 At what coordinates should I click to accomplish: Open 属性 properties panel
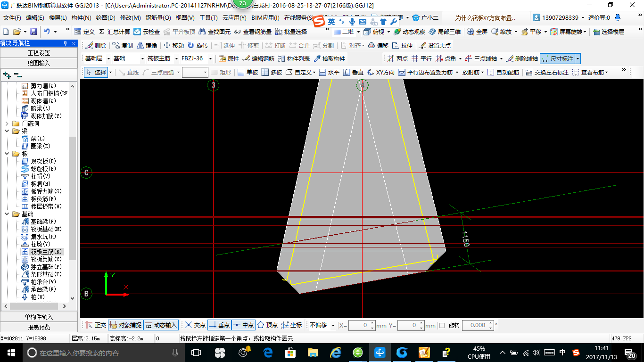click(229, 59)
